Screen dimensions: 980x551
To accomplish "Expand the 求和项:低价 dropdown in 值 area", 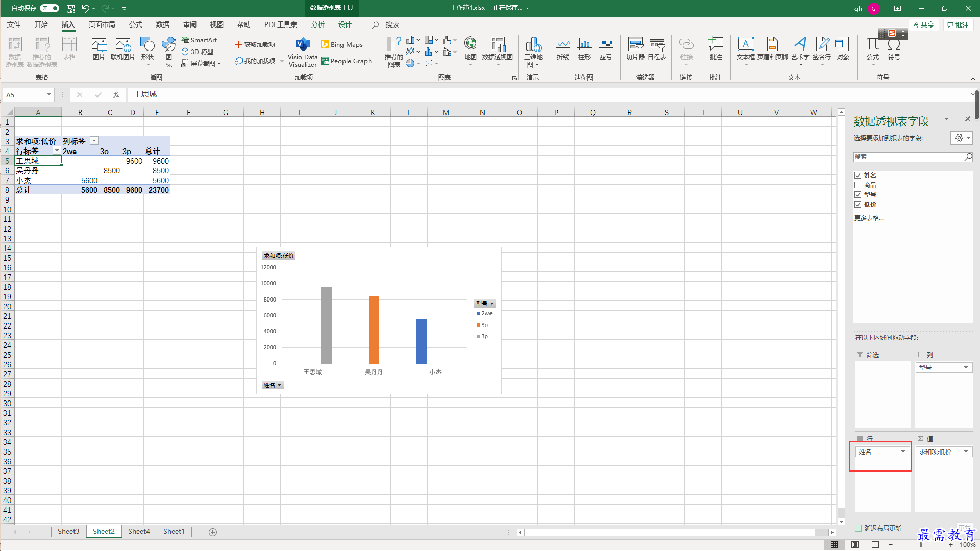I will click(966, 452).
